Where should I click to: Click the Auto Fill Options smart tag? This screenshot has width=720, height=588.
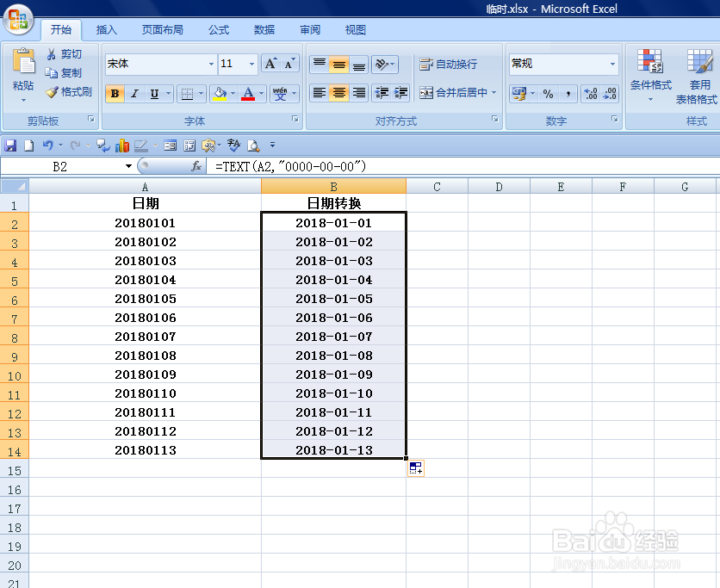click(x=416, y=468)
